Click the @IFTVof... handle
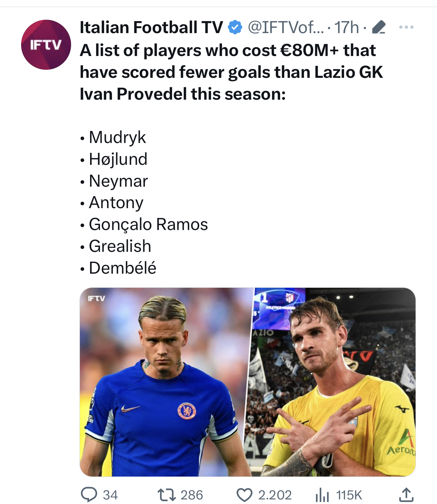This screenshot has height=504, width=437. coord(286,27)
